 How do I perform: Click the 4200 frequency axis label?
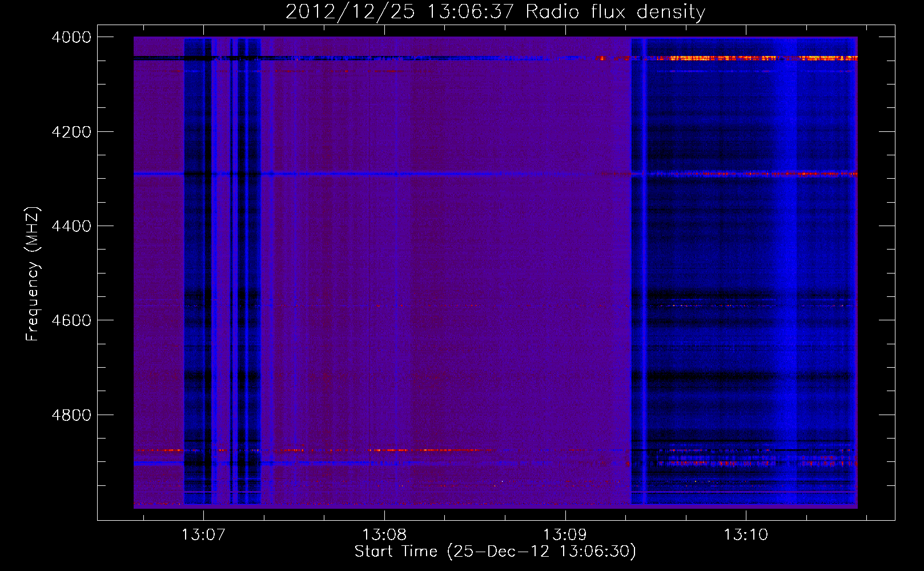[71, 132]
